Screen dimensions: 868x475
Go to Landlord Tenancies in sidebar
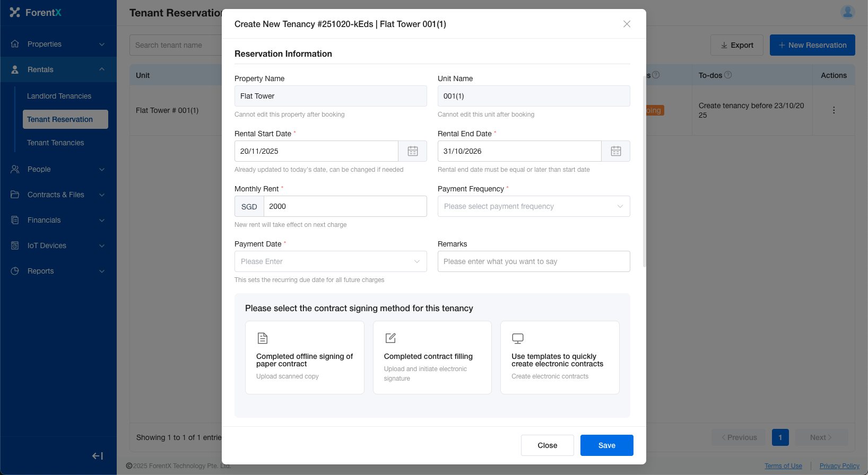click(59, 96)
